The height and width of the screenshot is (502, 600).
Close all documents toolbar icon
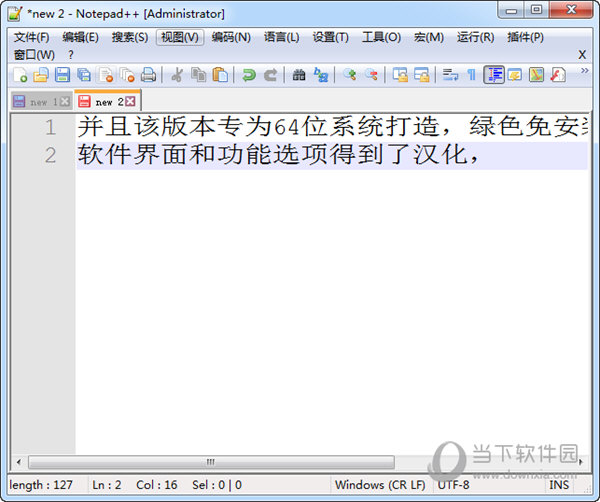point(127,75)
